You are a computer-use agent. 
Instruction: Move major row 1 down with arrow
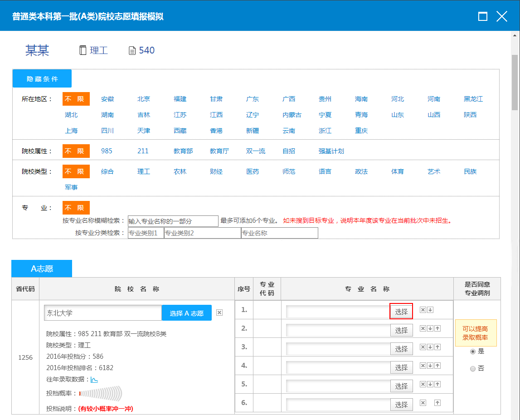coord(430,310)
